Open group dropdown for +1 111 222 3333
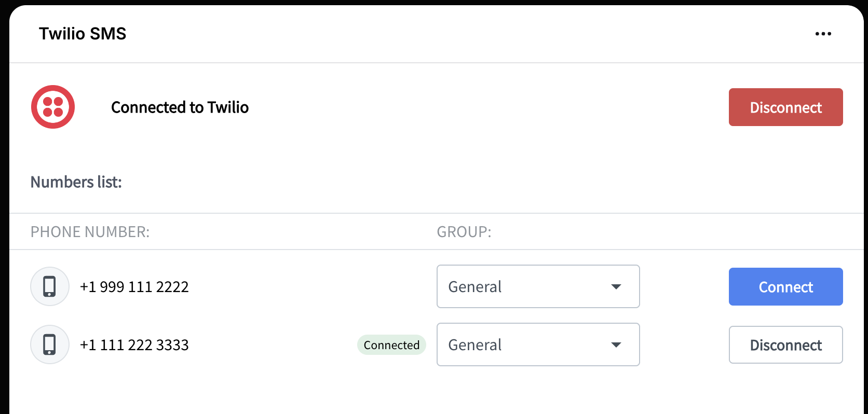The image size is (868, 414). pyautogui.click(x=538, y=344)
